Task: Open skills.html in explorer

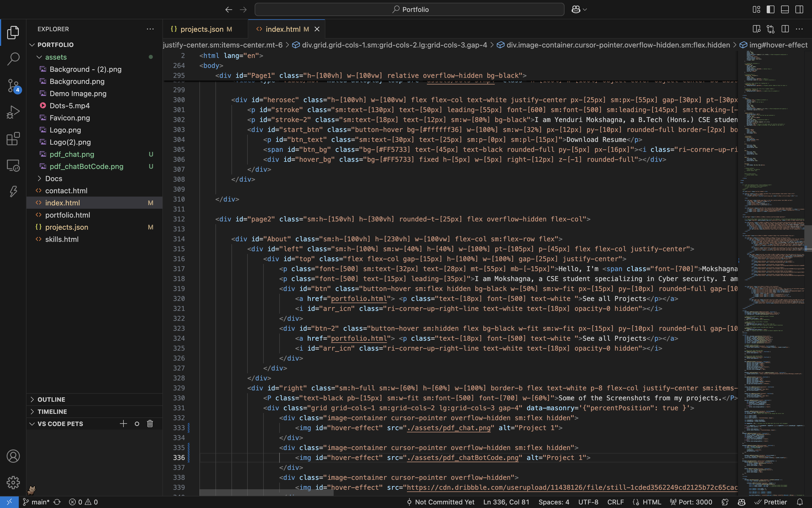Action: coord(94,239)
